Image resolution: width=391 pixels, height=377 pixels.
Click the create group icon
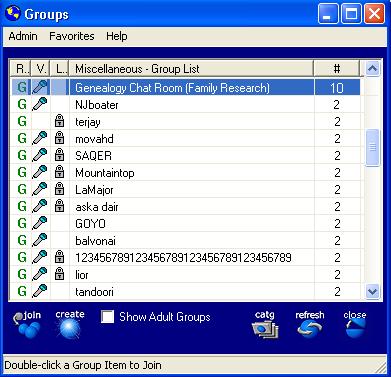tap(70, 324)
